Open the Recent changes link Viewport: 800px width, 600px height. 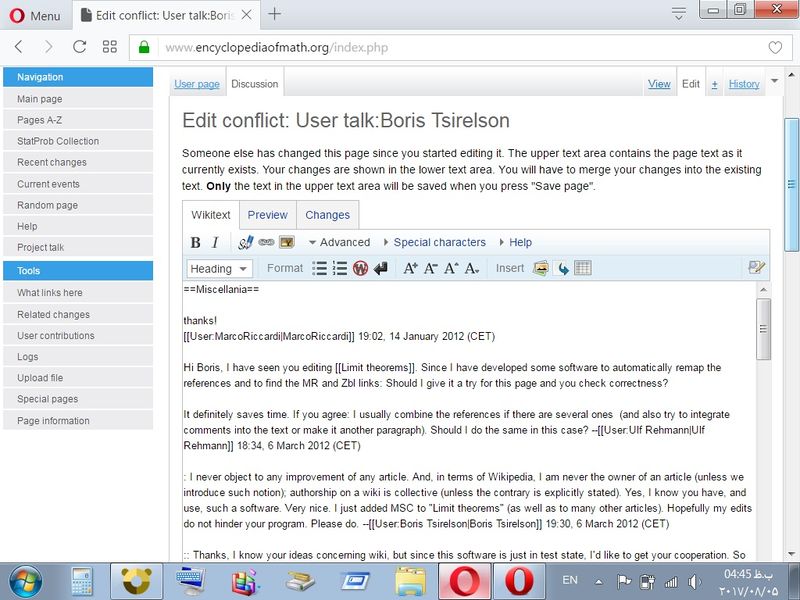click(x=52, y=162)
